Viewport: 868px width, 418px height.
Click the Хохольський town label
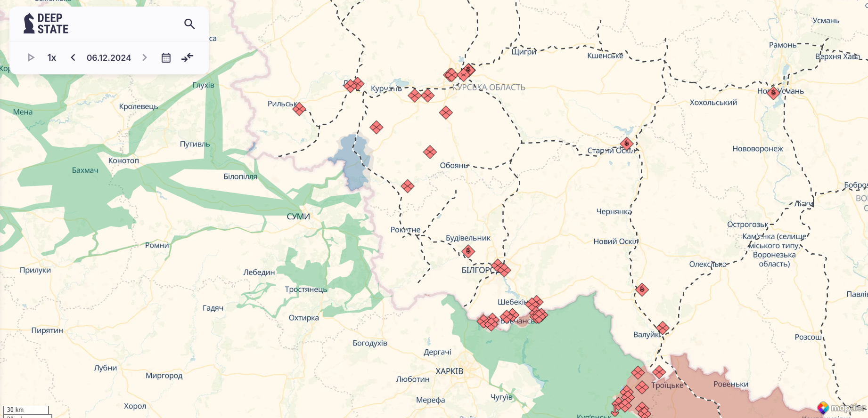coord(713,103)
